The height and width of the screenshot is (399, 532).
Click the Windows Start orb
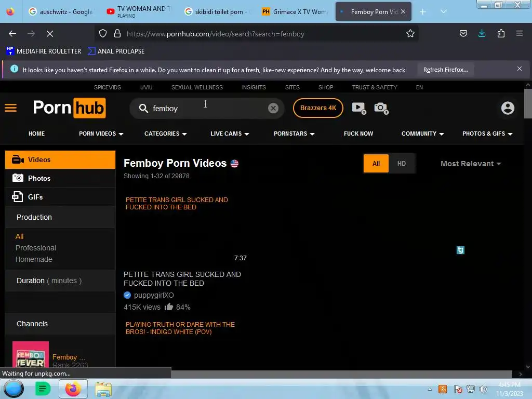point(14,389)
